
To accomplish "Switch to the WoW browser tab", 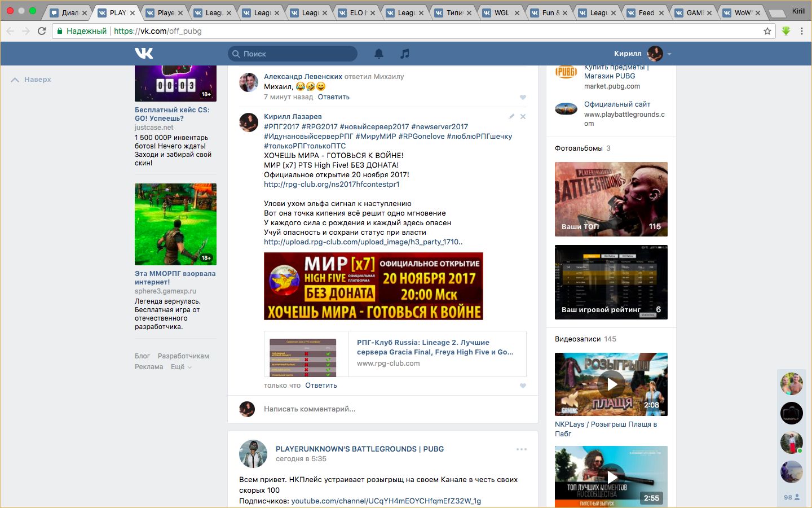I will pos(742,12).
